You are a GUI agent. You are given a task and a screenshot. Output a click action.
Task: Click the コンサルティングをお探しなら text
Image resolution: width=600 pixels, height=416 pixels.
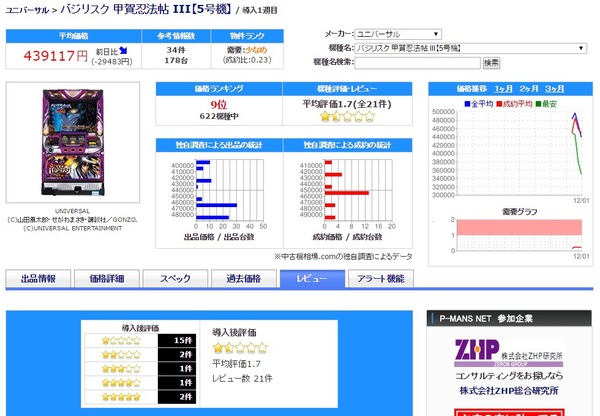click(x=509, y=375)
